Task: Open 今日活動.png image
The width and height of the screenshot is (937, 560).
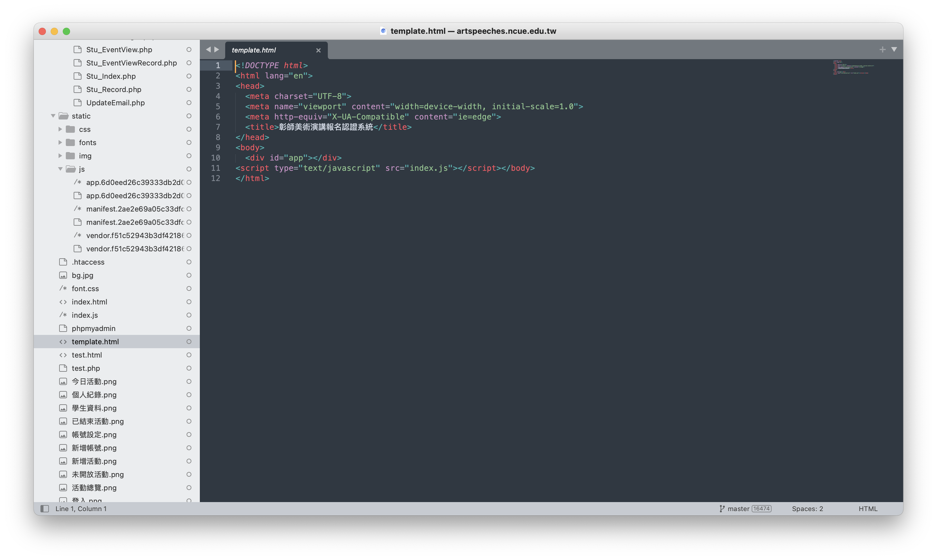Action: click(x=94, y=381)
